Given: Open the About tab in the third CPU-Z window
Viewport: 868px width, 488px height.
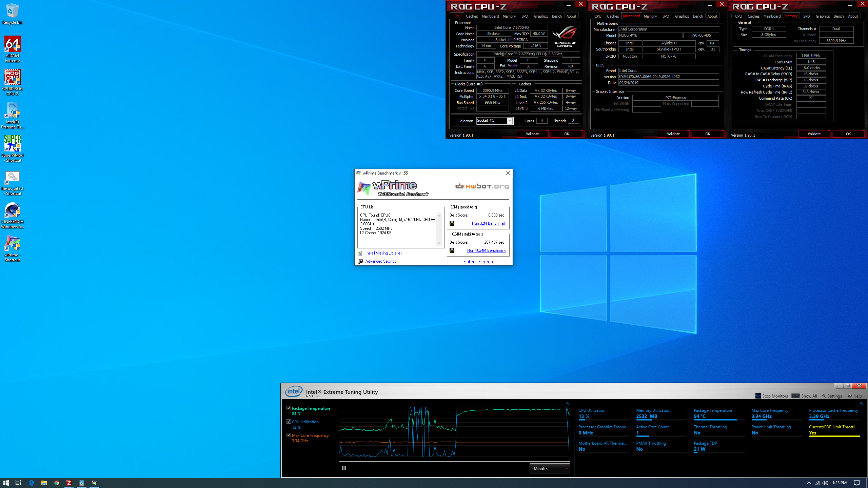Looking at the screenshot, I should pos(853,16).
